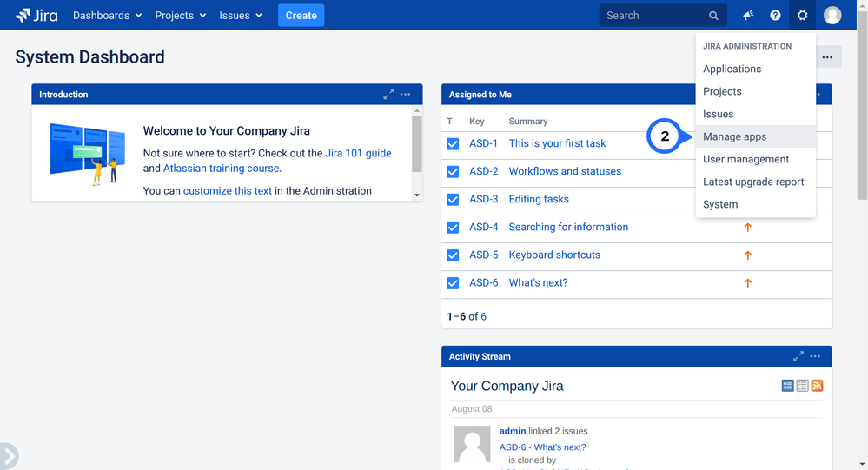Open the Dashboards dropdown menu
Screen dimensions: 868x470
click(108, 16)
